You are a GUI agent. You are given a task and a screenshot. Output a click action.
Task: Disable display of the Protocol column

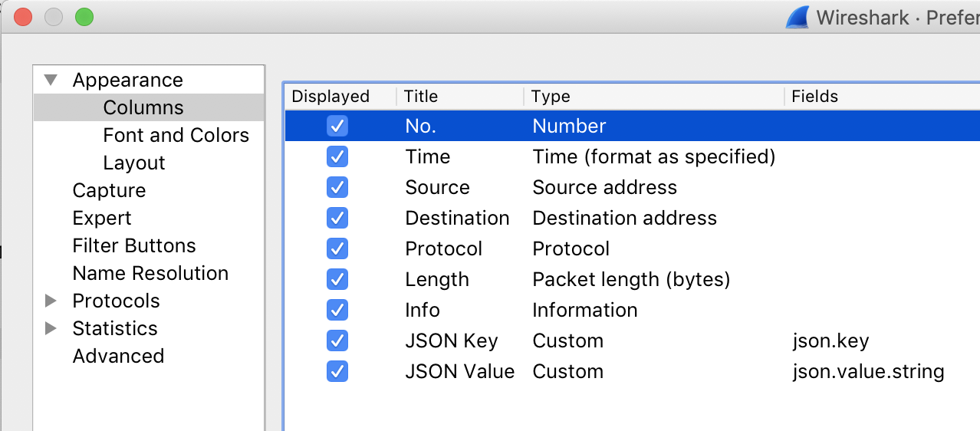click(337, 248)
